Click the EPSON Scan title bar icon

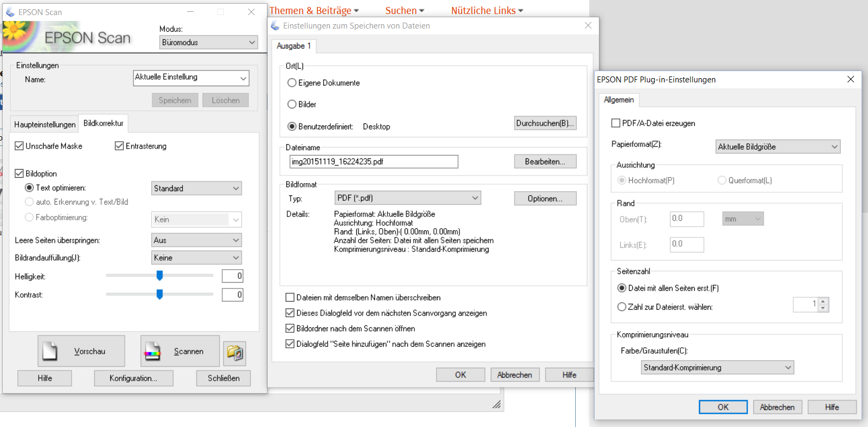(10, 12)
